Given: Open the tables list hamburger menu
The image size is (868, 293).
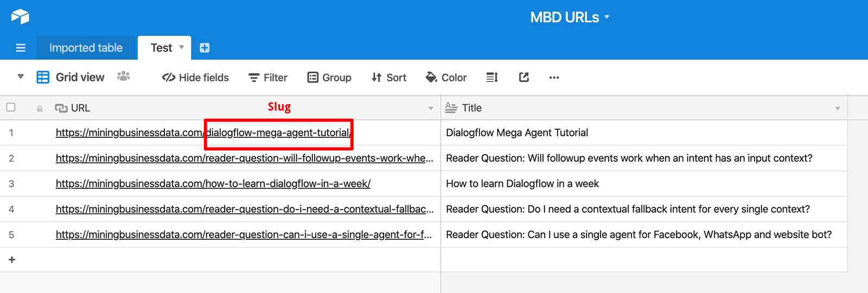Looking at the screenshot, I should 21,48.
